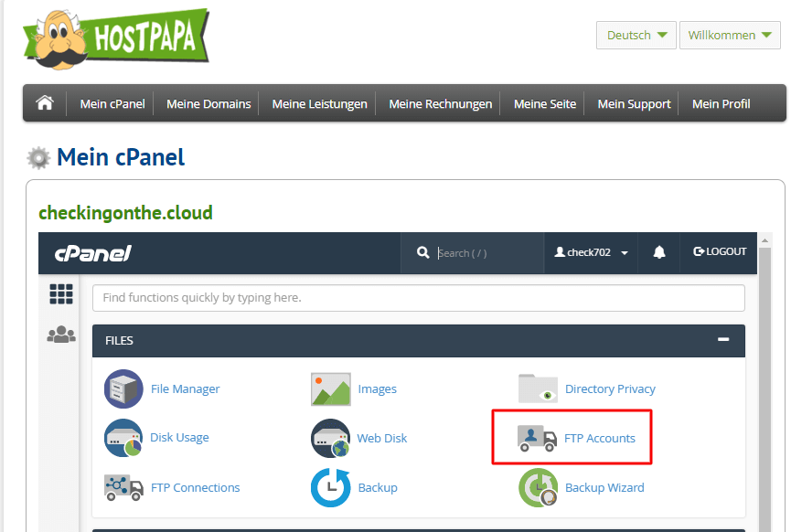Open the Backup clock icon
Screen dimensions: 791x532
point(331,487)
